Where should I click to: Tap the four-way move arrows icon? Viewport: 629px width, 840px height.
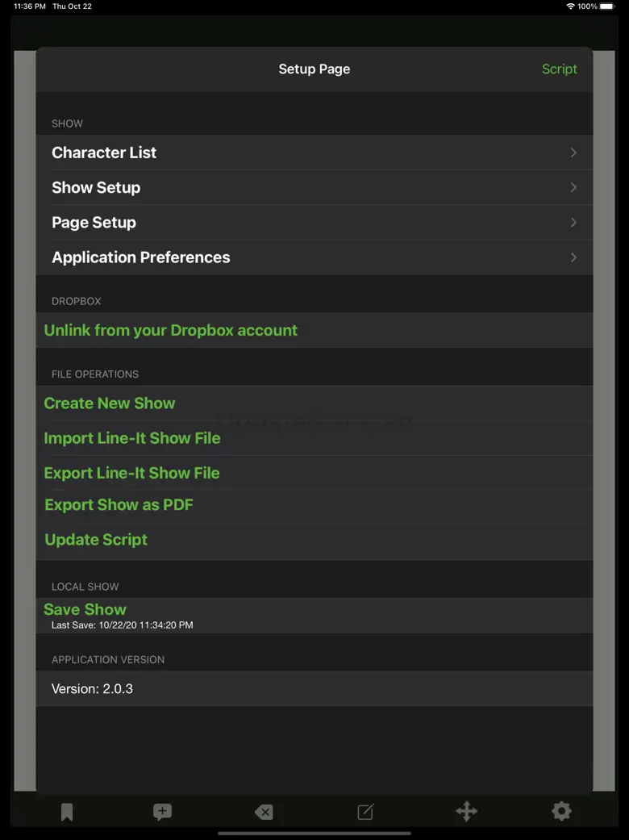coord(467,811)
